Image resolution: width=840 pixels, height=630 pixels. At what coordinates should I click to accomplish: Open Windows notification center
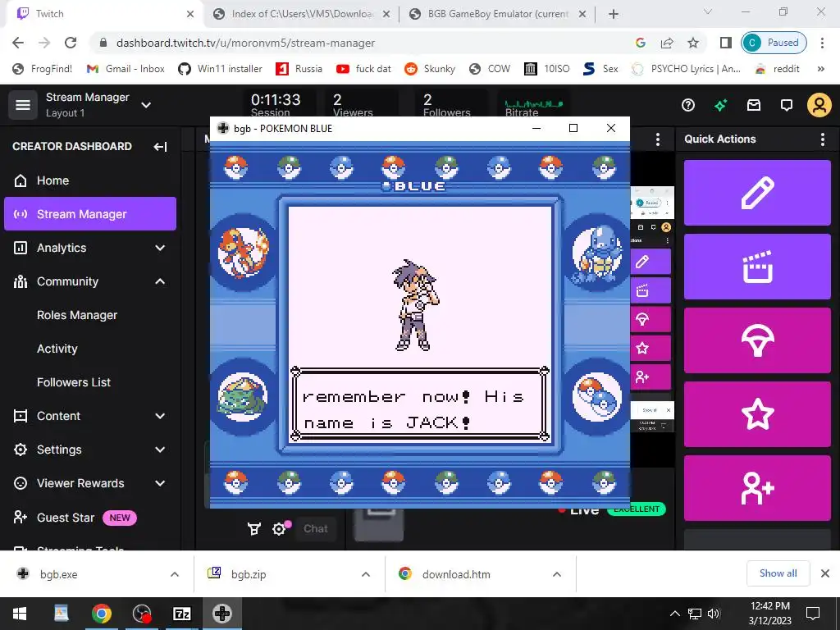click(813, 614)
